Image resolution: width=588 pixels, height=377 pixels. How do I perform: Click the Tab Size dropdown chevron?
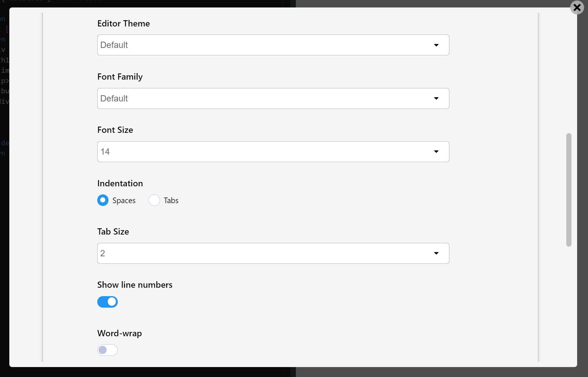point(436,253)
